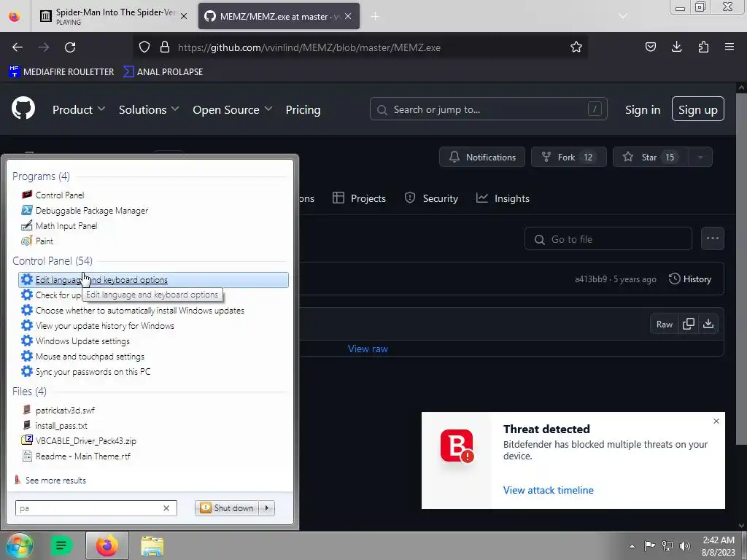The height and width of the screenshot is (560, 747).
Task: Star the repository
Action: tap(650, 157)
